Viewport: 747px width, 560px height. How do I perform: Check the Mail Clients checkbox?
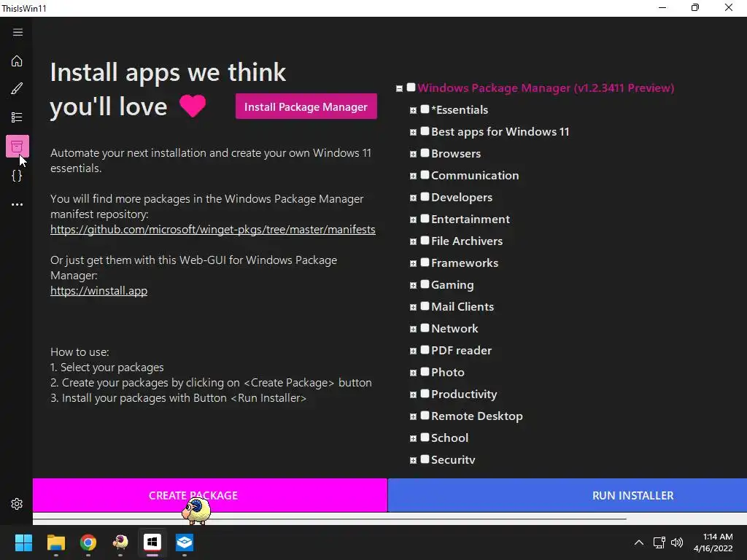425,306
